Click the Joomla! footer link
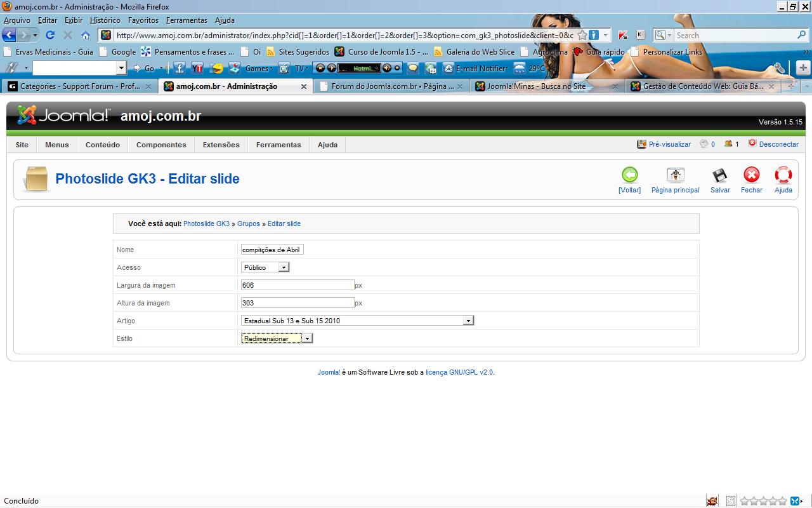 point(329,373)
